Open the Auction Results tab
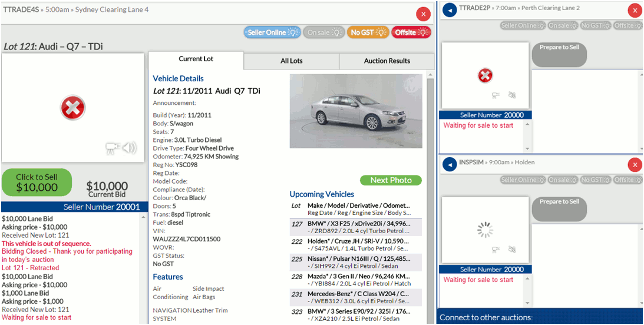The width and height of the screenshot is (644, 325). click(x=387, y=61)
